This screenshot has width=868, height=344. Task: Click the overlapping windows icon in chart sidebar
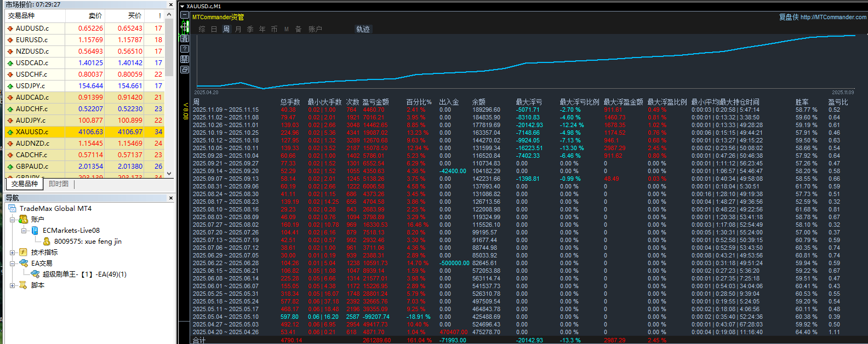pos(185,70)
